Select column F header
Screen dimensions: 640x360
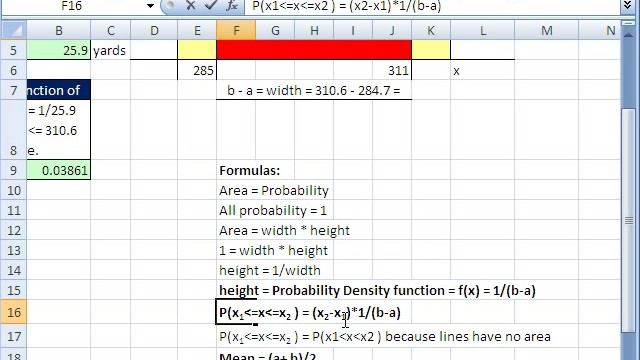[236, 31]
